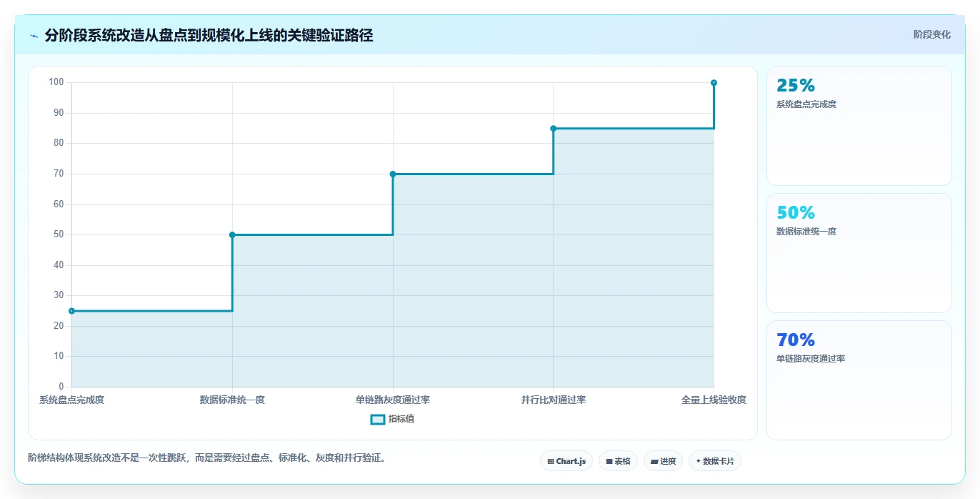Select the 进度 chip
The image size is (980, 499).
pyautogui.click(x=663, y=461)
